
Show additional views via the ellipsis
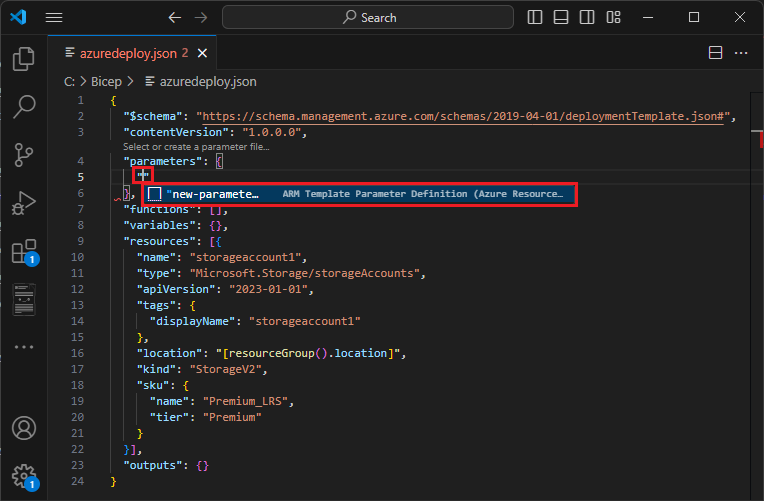tap(23, 347)
